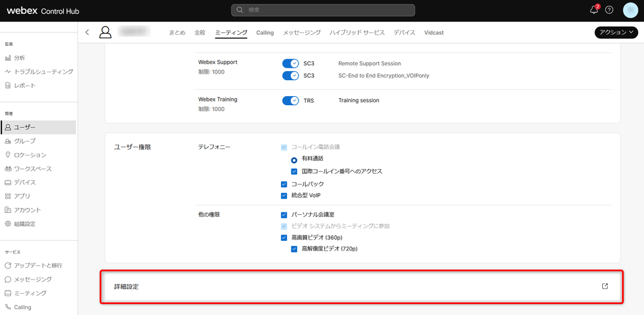Viewport: 644px width, 315px height.
Task: Switch to the ミーティング tab
Action: (x=231, y=32)
